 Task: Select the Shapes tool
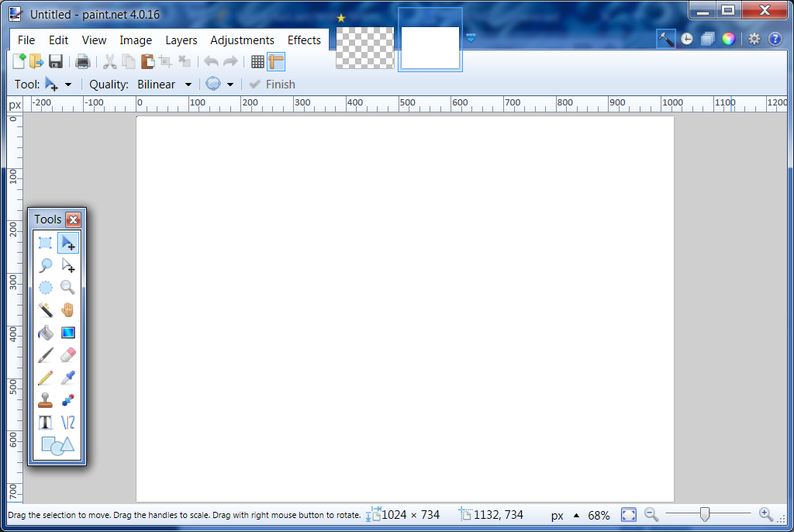57,445
